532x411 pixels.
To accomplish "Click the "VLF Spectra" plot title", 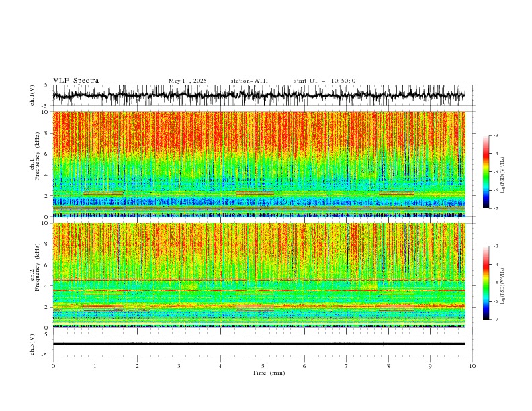I will tap(76, 81).
